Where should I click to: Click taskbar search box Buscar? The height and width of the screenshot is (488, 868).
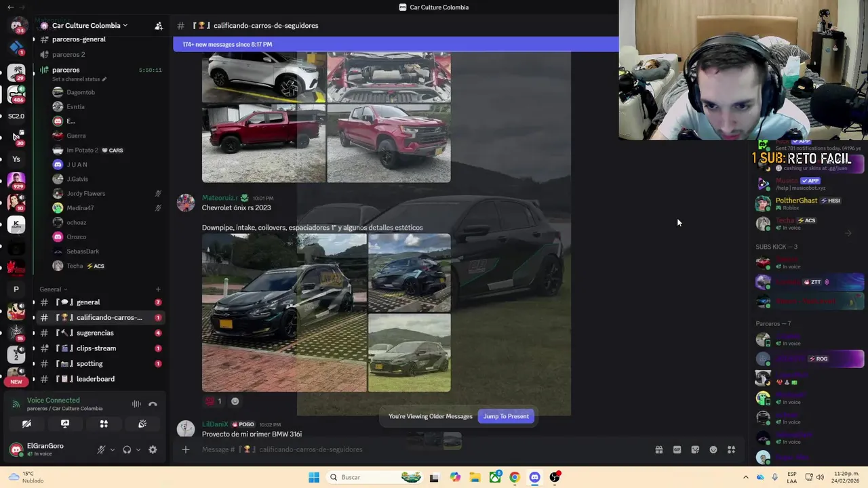pos(376,477)
